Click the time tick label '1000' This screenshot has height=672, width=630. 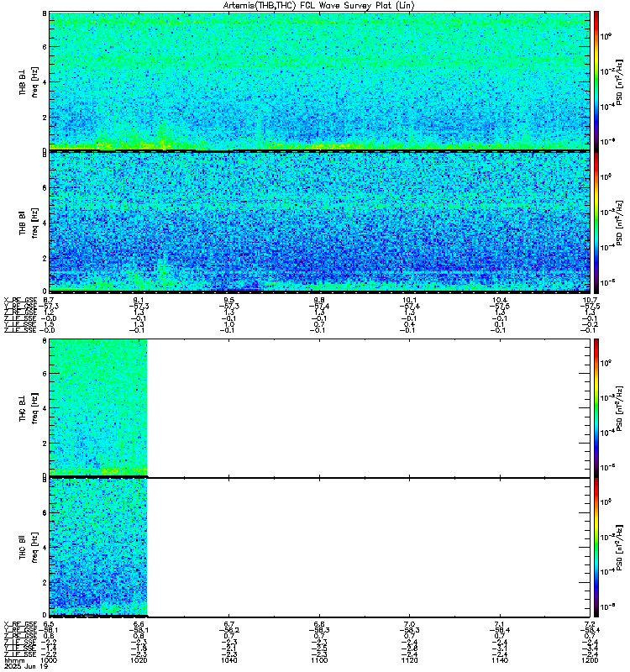(x=49, y=660)
